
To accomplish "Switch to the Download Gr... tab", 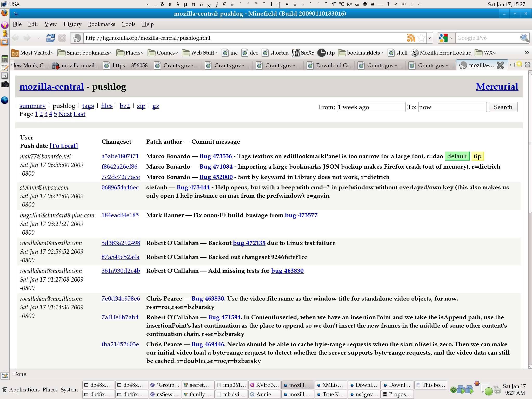I will pyautogui.click(x=331, y=65).
